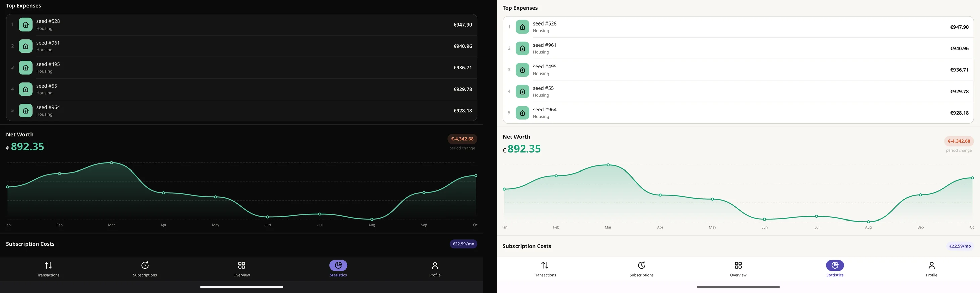Click the €947.90 amount in the dark panel

click(462, 25)
